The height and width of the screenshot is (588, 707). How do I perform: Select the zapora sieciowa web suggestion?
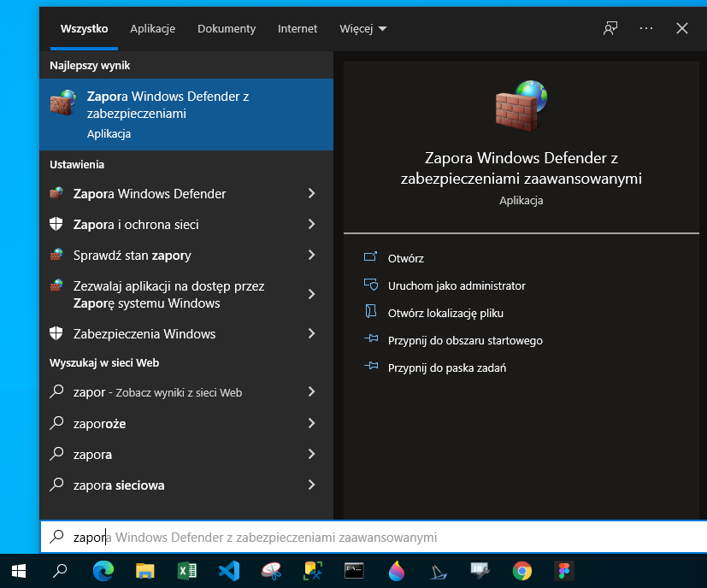(x=186, y=485)
